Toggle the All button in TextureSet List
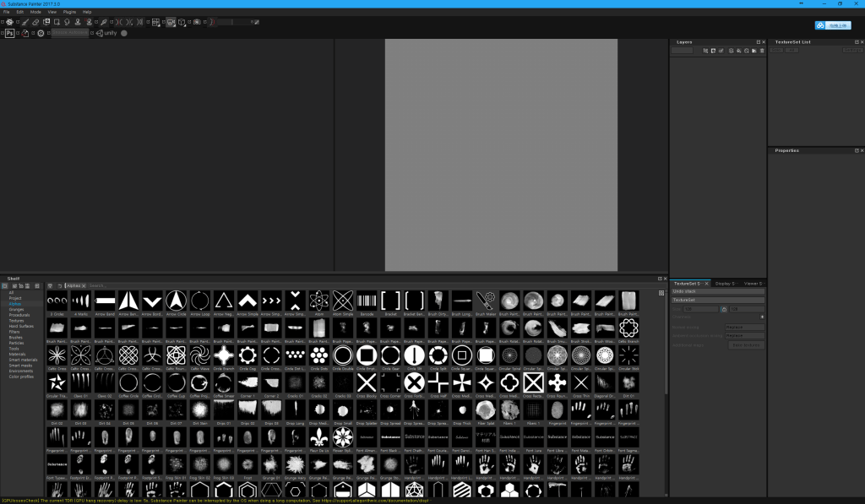Screen dimensions: 865x504 792,50
